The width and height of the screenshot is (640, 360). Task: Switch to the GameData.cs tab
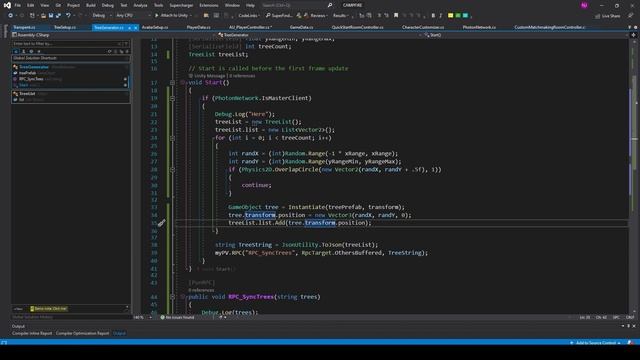[x=301, y=27]
